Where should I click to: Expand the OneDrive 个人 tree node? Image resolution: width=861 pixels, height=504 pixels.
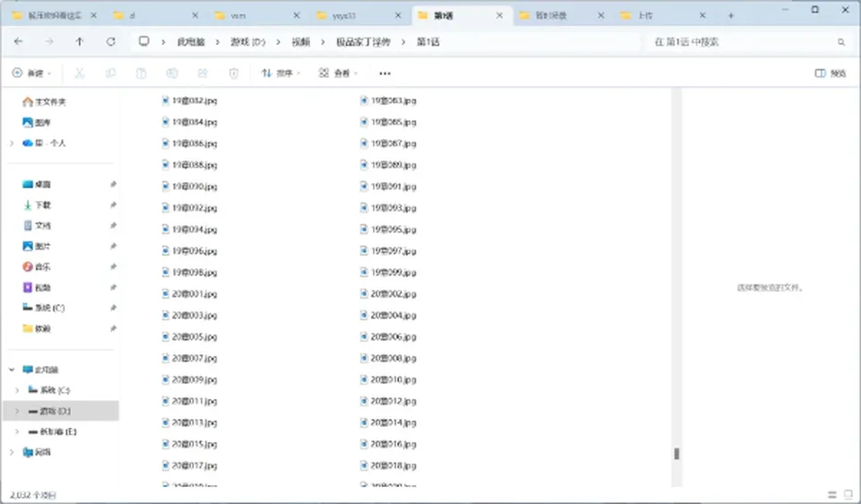(x=12, y=143)
